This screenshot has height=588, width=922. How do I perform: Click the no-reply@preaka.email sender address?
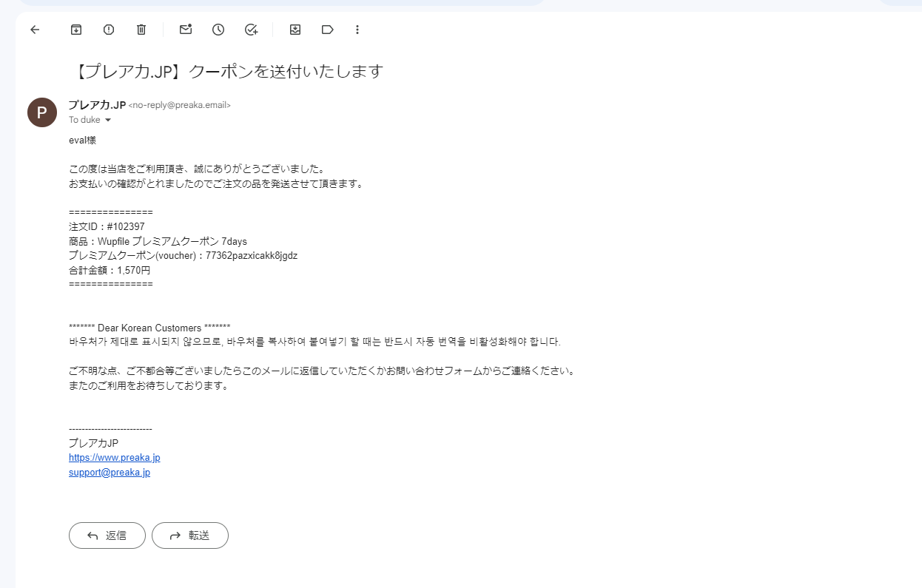[180, 106]
